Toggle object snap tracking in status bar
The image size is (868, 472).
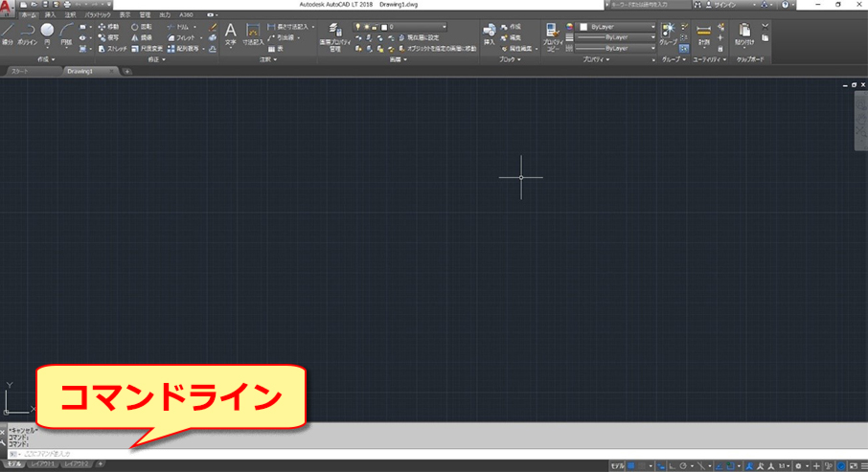point(720,466)
